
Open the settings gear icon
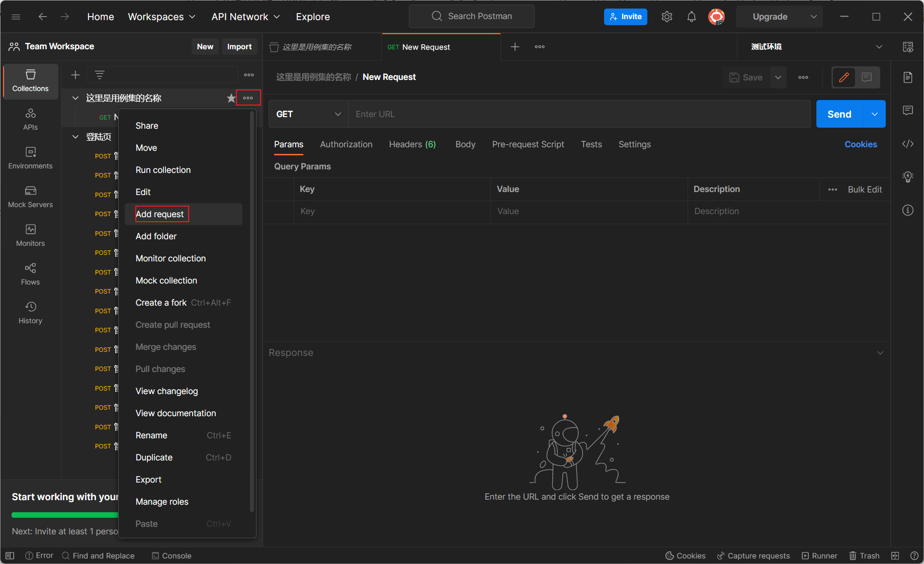[x=667, y=17]
